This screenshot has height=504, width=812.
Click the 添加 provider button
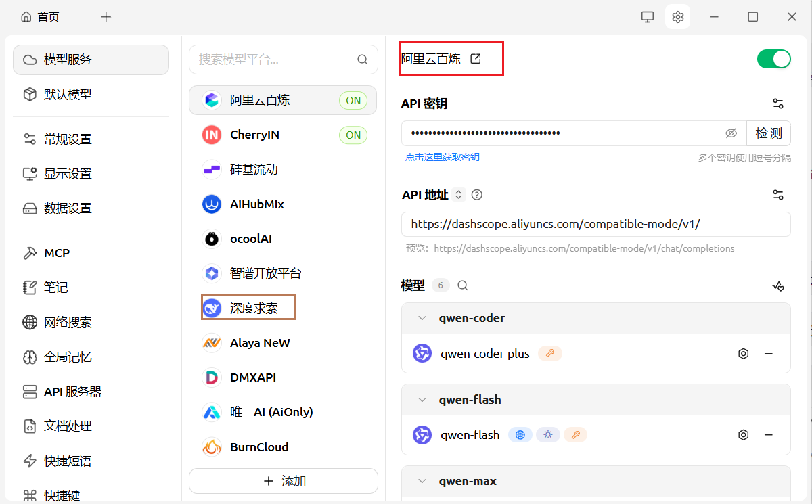[284, 481]
